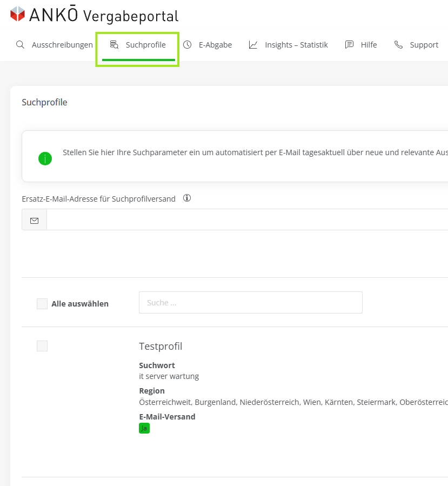Click the info icon next to Ersatz-E-Mail-Adresse label
Screen dimensions: 448x486
point(187,198)
